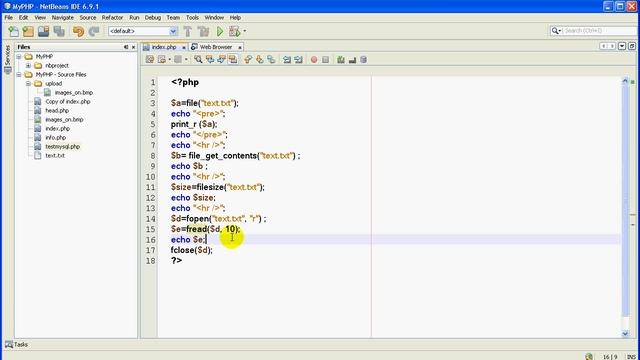Open the File menu
The height and width of the screenshot is (360, 640).
tap(9, 18)
